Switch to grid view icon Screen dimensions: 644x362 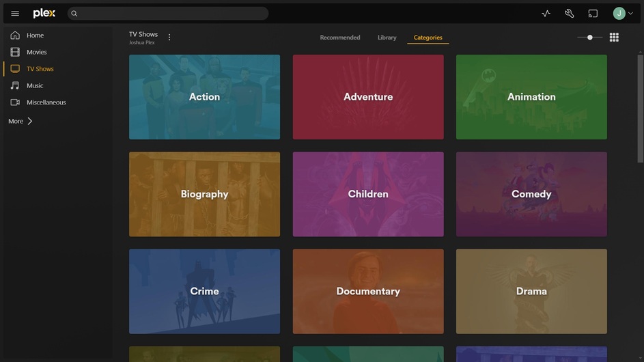tap(614, 38)
